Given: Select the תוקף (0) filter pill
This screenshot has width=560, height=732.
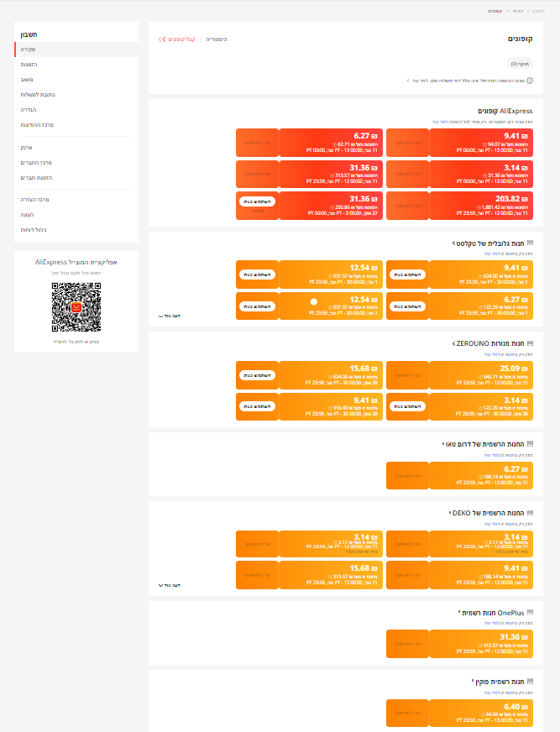Looking at the screenshot, I should coord(520,64).
